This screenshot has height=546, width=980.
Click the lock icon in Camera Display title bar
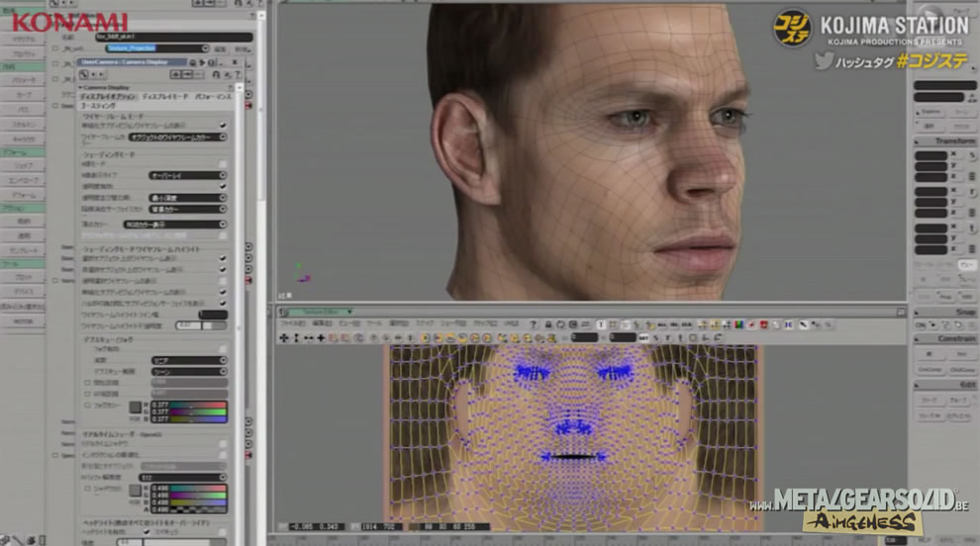point(192,62)
